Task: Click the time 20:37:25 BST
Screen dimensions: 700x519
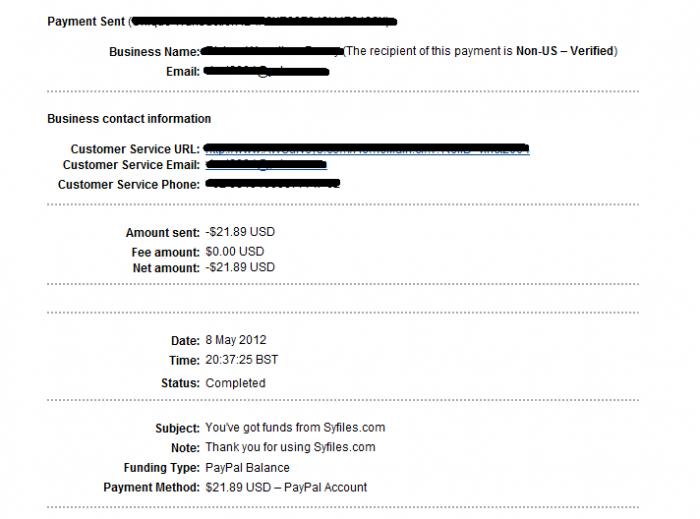Action: click(x=243, y=360)
